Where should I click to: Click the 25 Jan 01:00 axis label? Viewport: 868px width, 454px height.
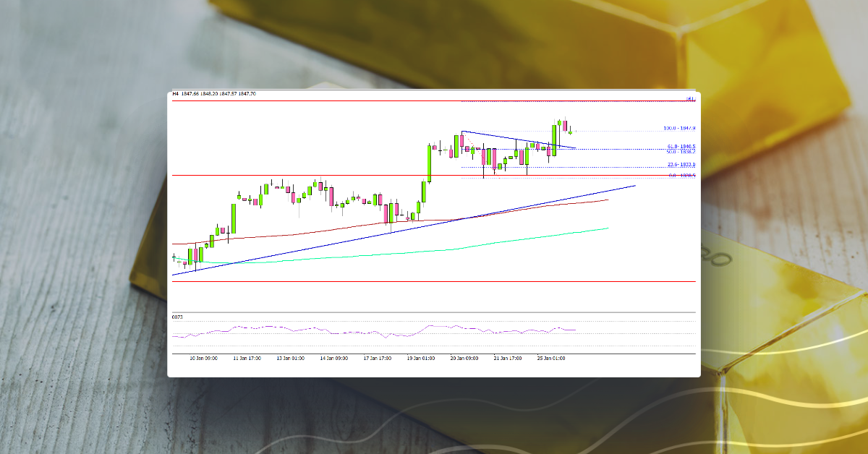click(x=552, y=359)
